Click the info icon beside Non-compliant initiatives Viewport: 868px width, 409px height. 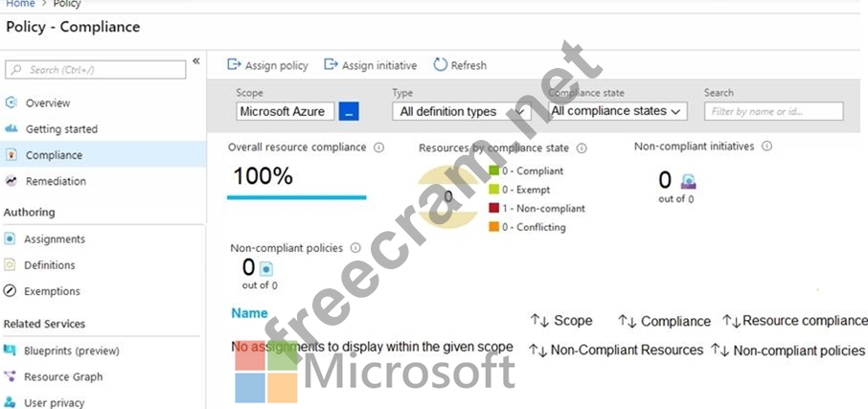tap(766, 147)
